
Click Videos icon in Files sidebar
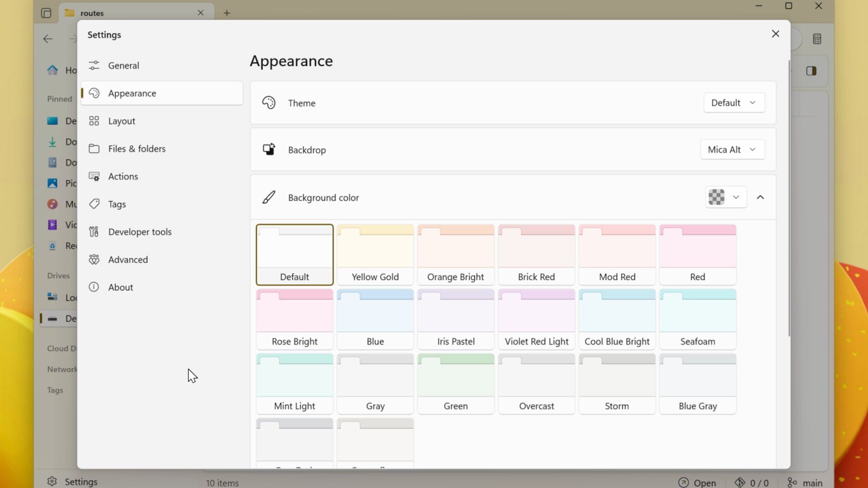pyautogui.click(x=52, y=225)
